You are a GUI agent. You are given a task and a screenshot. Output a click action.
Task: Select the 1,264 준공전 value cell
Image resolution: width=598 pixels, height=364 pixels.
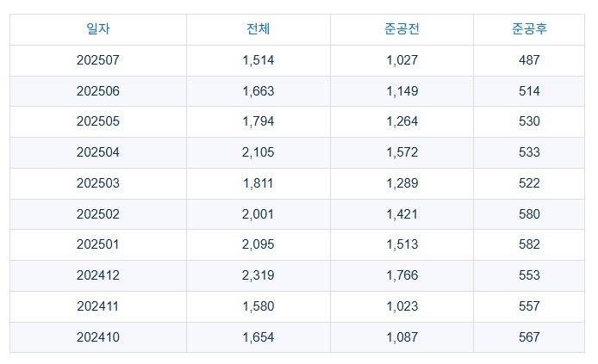coord(402,121)
